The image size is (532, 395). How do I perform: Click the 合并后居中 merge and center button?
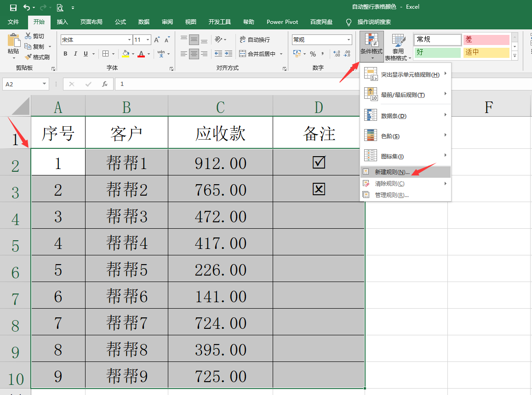tap(257, 54)
